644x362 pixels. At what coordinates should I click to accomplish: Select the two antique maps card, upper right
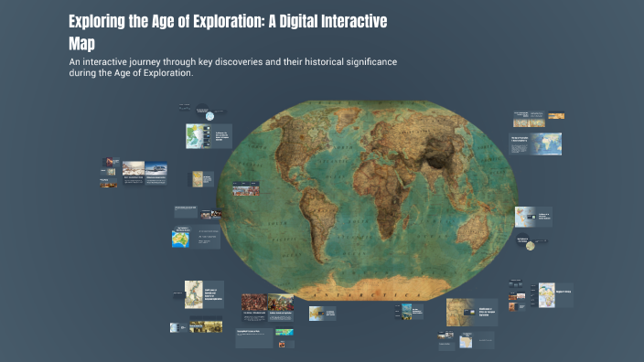click(x=529, y=119)
